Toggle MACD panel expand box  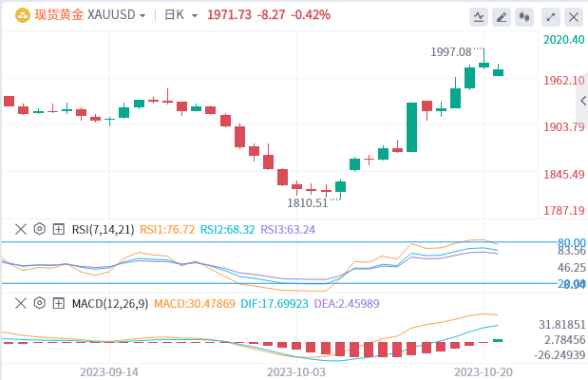[57, 303]
